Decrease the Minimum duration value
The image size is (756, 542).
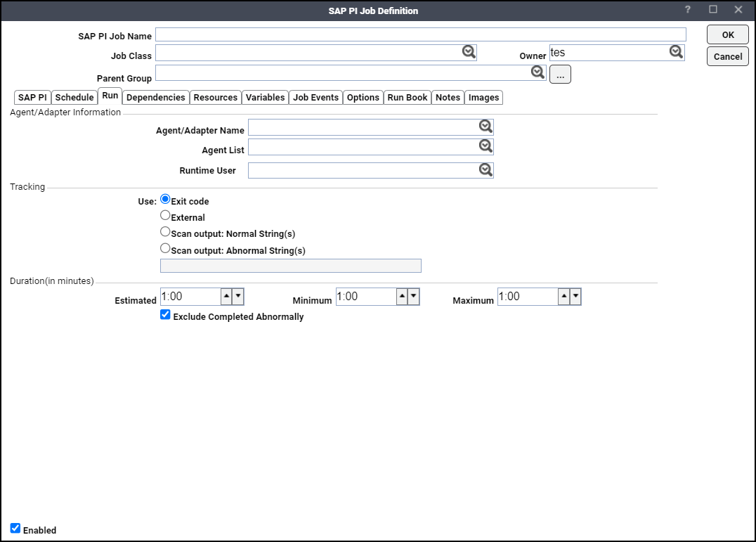pyautogui.click(x=414, y=297)
